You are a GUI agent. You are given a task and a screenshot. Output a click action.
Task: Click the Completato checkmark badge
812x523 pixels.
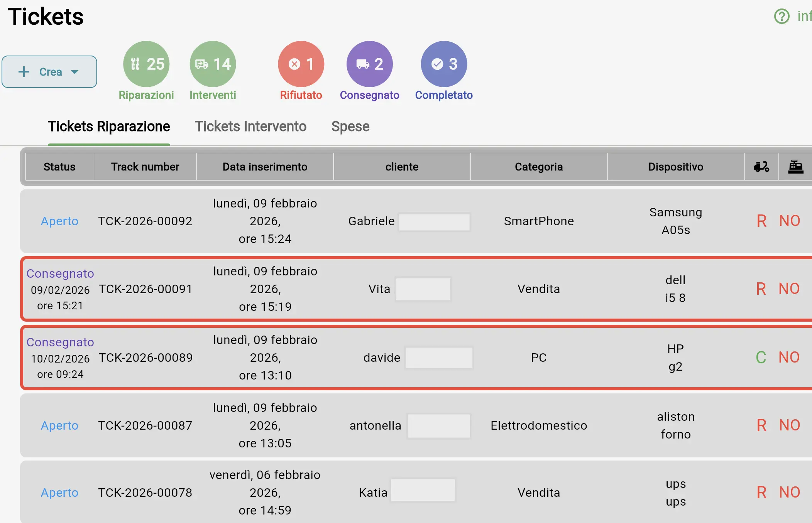click(444, 64)
